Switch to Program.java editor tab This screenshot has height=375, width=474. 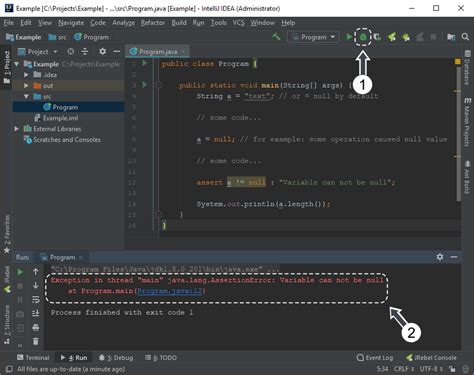[x=158, y=52]
